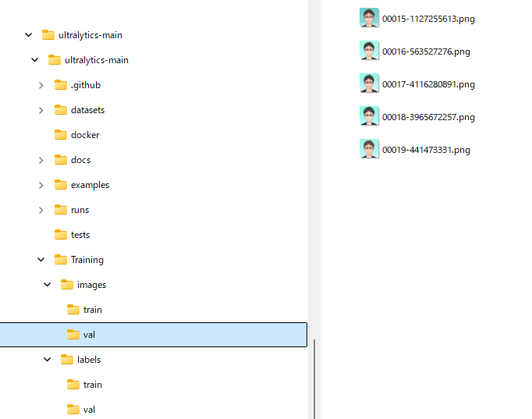Expand the datasets folder chevron
532x419 pixels.
[41, 110]
